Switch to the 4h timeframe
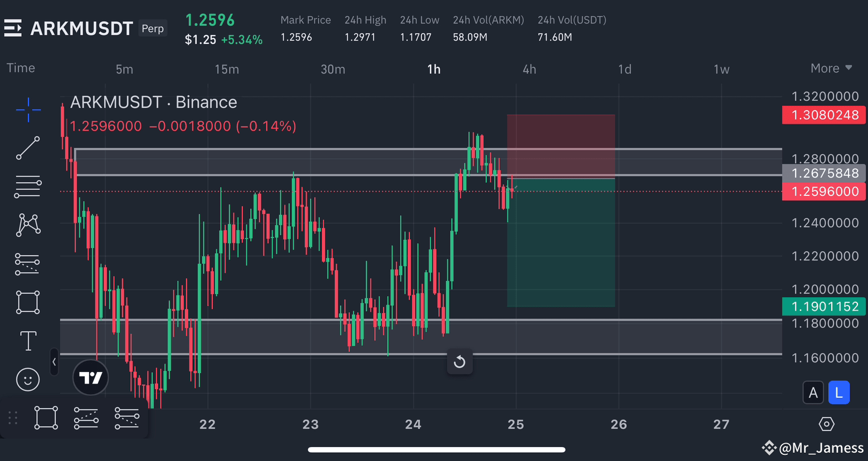The width and height of the screenshot is (868, 461). 529,69
